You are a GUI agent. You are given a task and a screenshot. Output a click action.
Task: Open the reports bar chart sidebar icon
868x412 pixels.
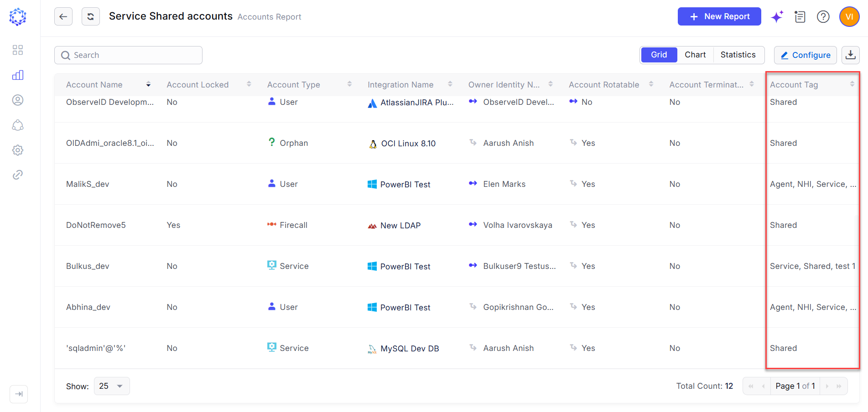coord(18,75)
